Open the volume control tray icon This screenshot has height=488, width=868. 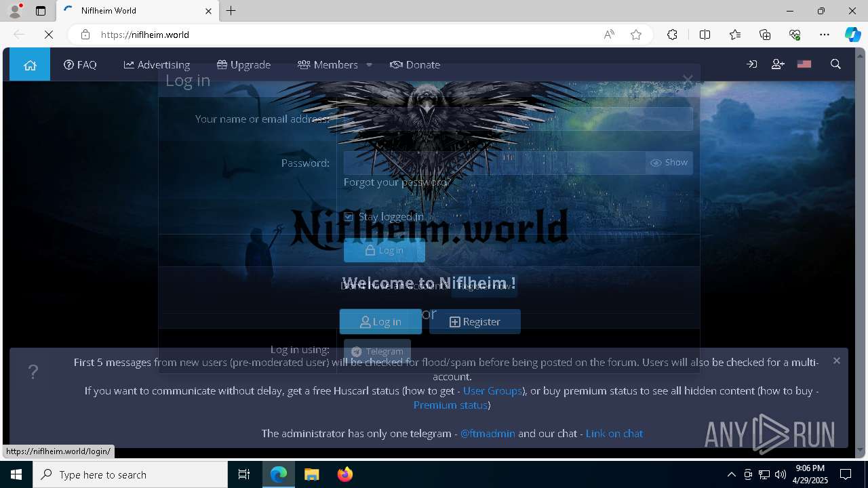pyautogui.click(x=781, y=474)
